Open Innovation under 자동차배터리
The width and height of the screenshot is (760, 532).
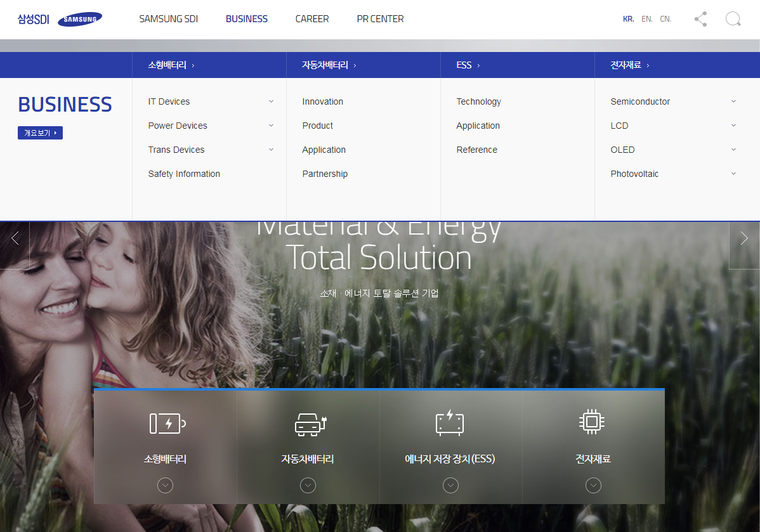point(323,101)
